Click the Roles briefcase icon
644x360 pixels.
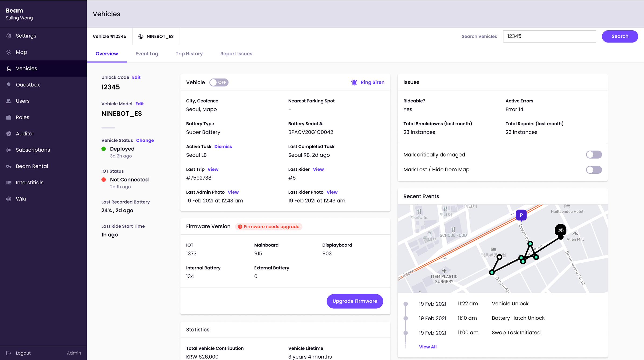pos(9,117)
